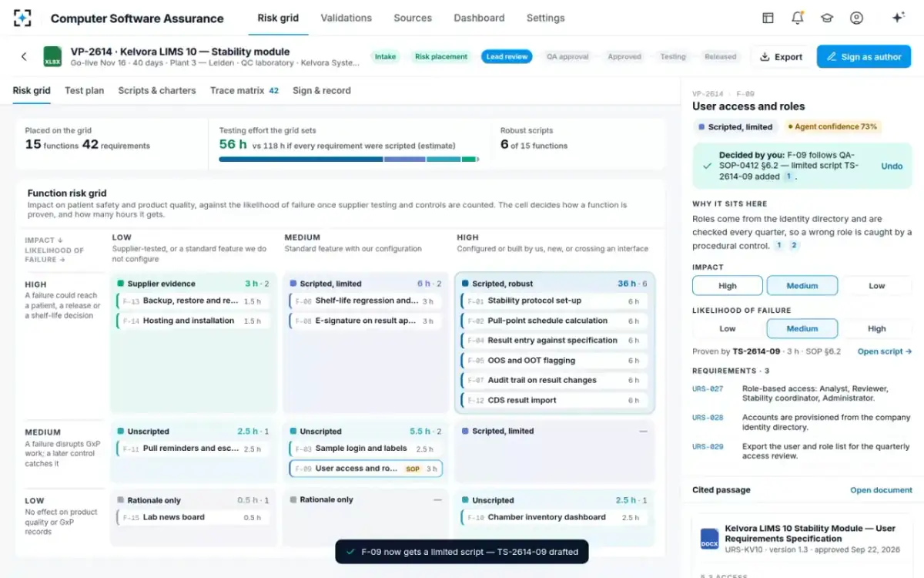Open the training graduation cap icon

click(x=827, y=18)
